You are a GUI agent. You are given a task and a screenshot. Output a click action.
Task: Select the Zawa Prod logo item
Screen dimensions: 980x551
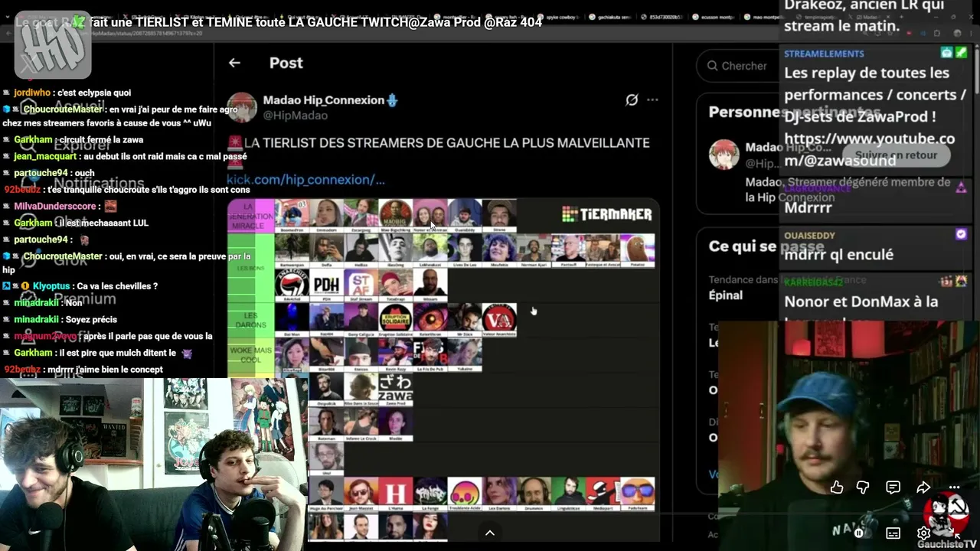click(x=395, y=389)
